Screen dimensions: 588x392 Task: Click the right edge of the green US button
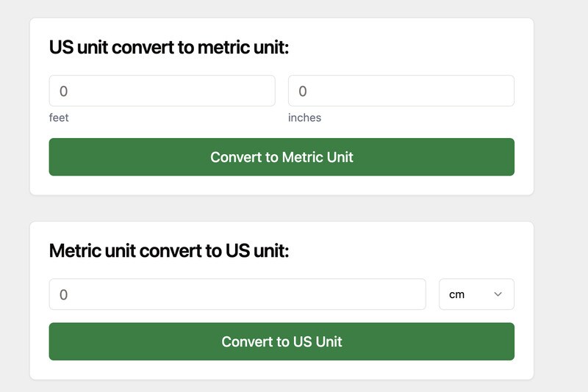pyautogui.click(x=509, y=341)
